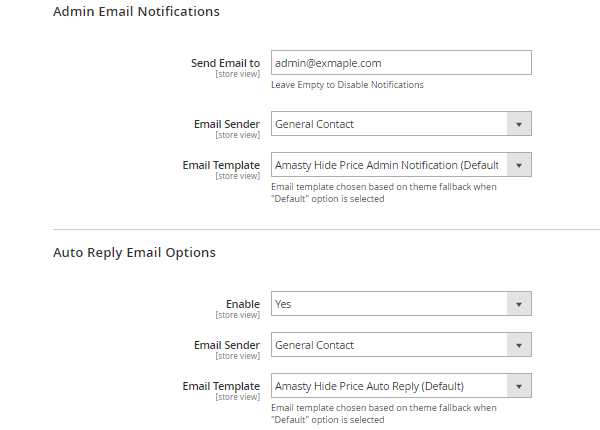This screenshot has width=600, height=430.
Task: Click arrow icon on Admin Notifications Email Sender
Action: [x=518, y=124]
